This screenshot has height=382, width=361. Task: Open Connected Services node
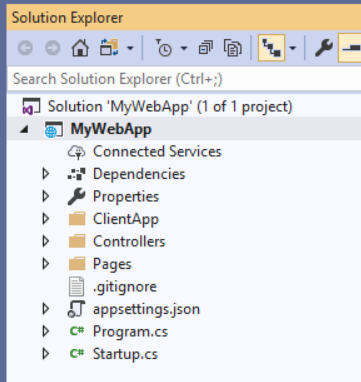157,152
